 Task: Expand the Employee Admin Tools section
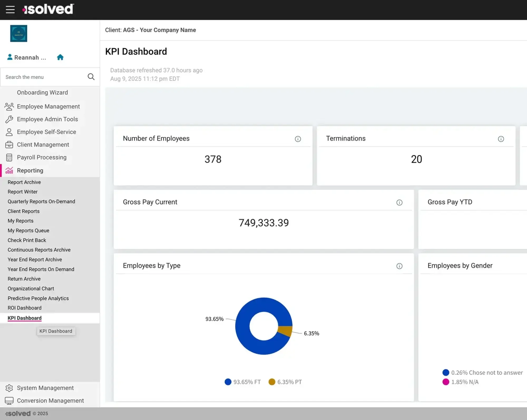[47, 119]
